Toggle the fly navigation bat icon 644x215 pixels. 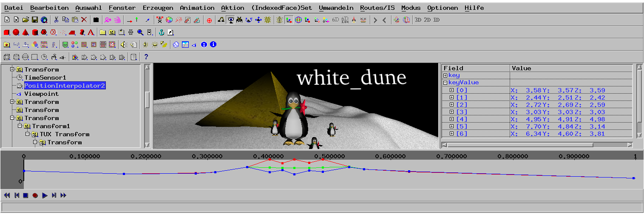pyautogui.click(x=239, y=20)
